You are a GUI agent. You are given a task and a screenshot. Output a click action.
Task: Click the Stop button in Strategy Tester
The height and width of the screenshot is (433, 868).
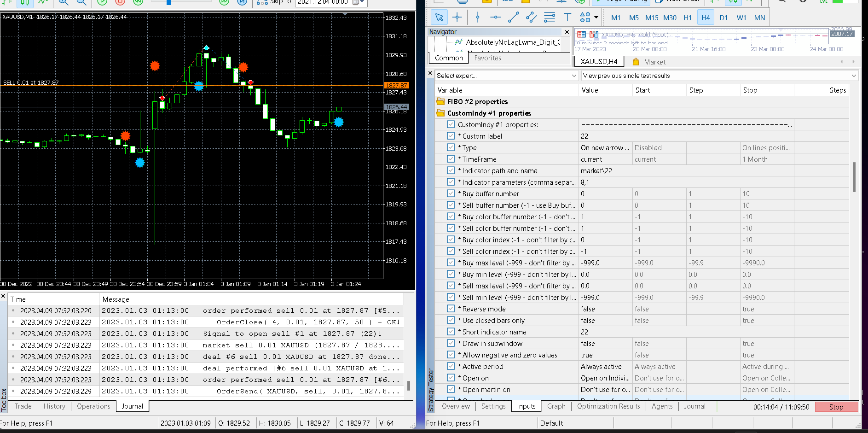(x=836, y=407)
